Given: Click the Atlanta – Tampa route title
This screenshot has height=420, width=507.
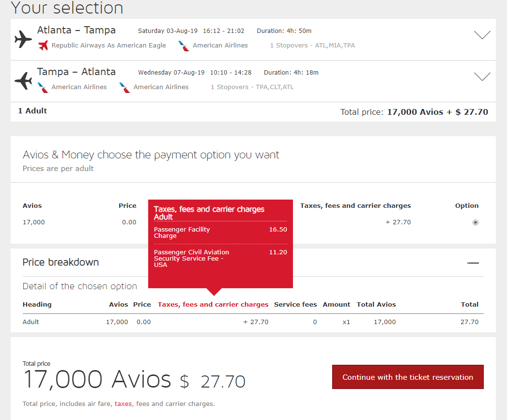Looking at the screenshot, I should point(77,30).
